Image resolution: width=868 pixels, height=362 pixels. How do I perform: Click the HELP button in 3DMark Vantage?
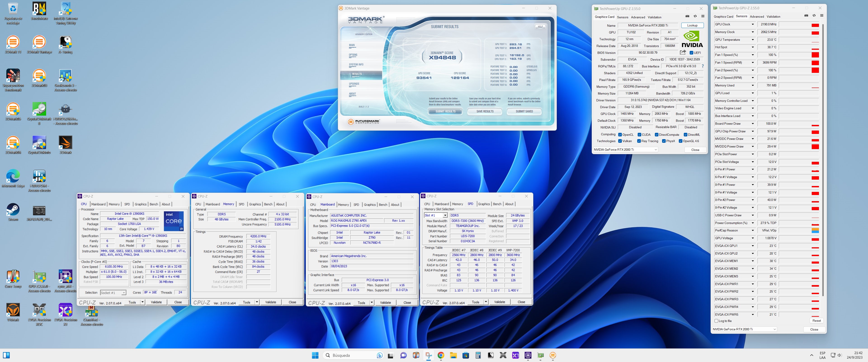(x=540, y=27)
